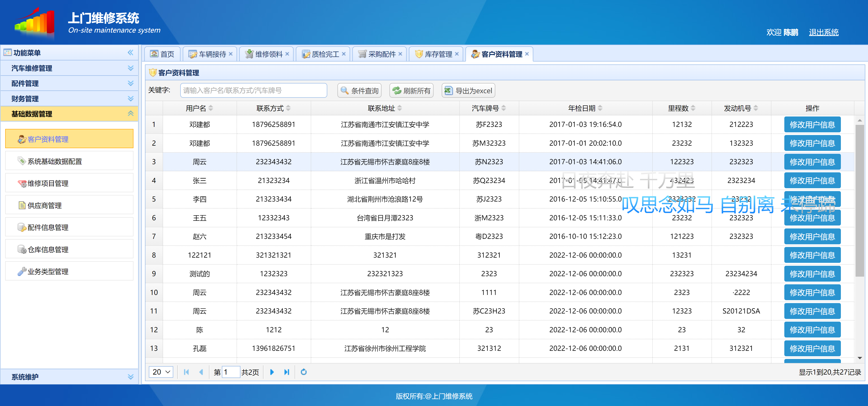868x406 pixels.
Task: Click the gear icon beside 仓库信息管理
Action: [x=22, y=249]
